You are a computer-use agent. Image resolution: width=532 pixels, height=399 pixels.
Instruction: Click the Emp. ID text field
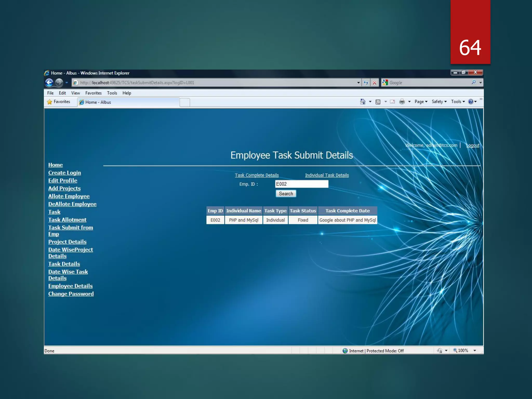[302, 184]
